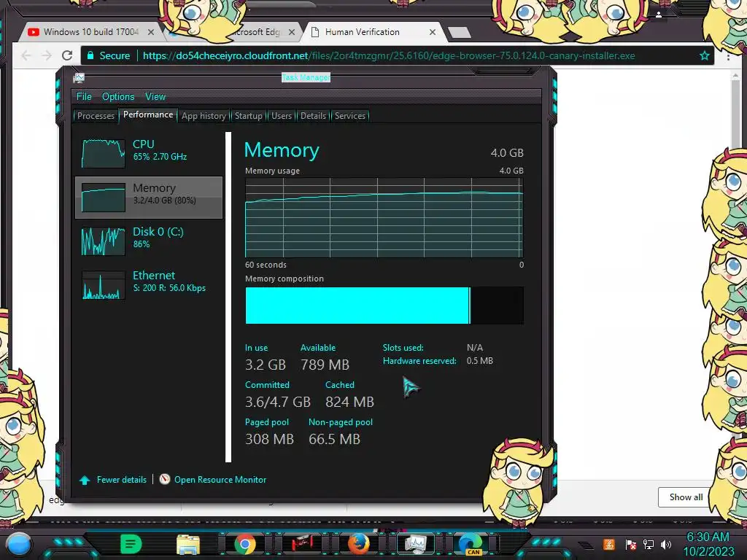Open the Chrome three-dot menu
Image resolution: width=747 pixels, height=560 pixels.
[x=729, y=56]
